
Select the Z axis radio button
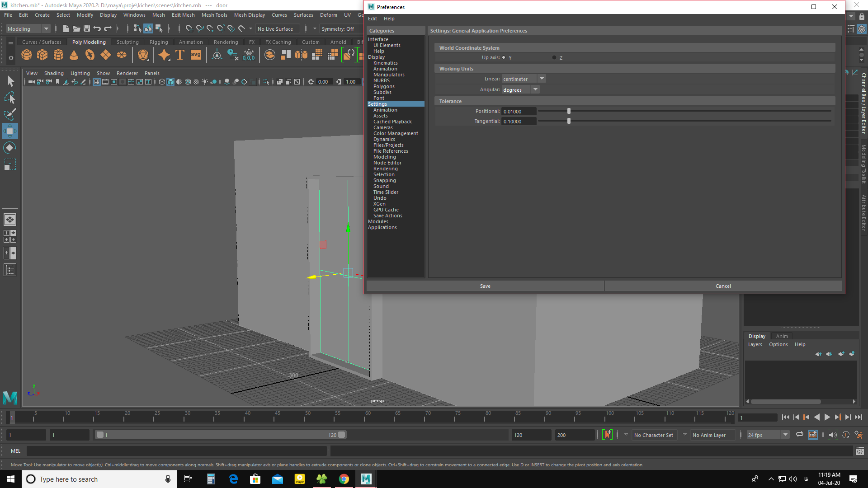point(553,56)
